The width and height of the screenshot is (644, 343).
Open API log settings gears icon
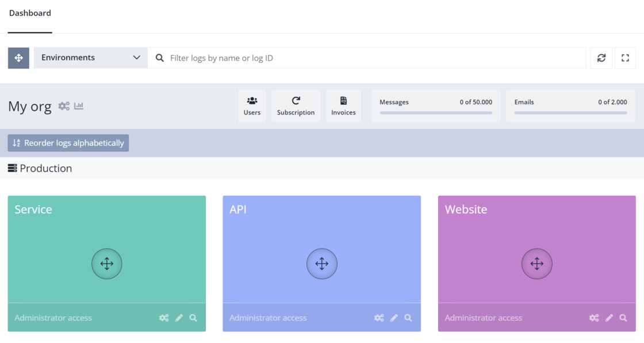(379, 318)
